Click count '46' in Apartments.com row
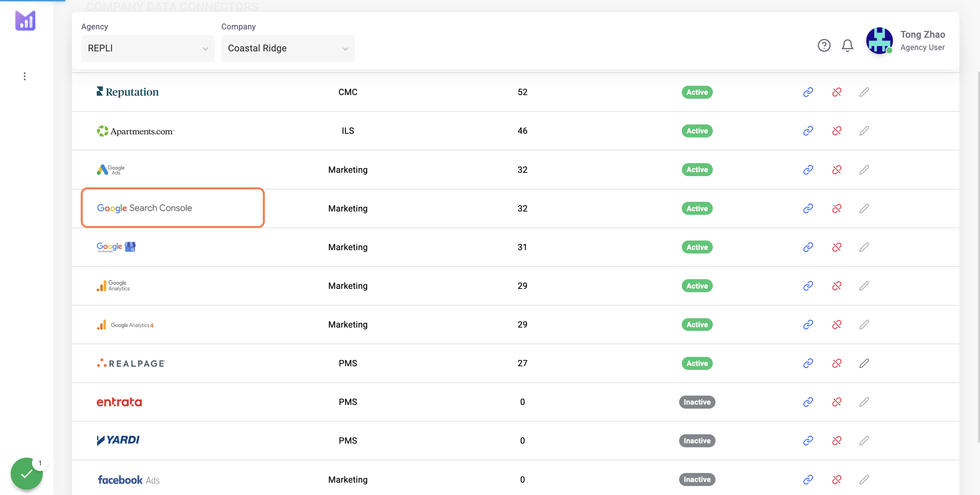Image resolution: width=980 pixels, height=495 pixels. (x=522, y=131)
